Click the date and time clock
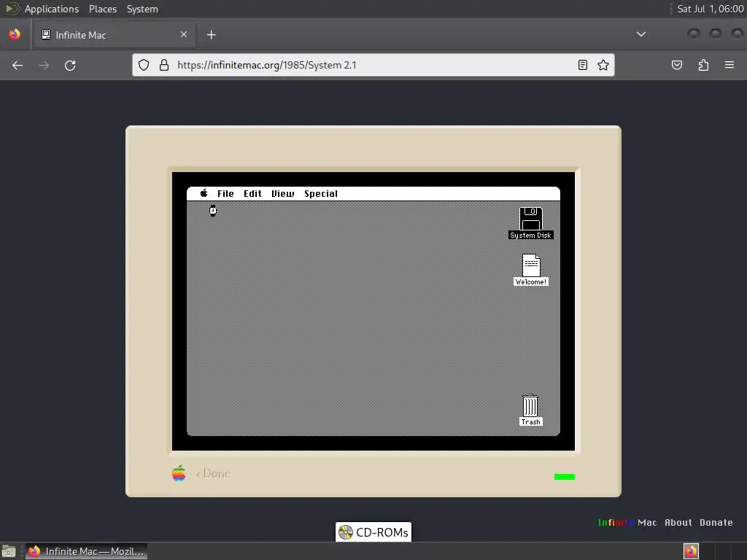 pyautogui.click(x=711, y=9)
